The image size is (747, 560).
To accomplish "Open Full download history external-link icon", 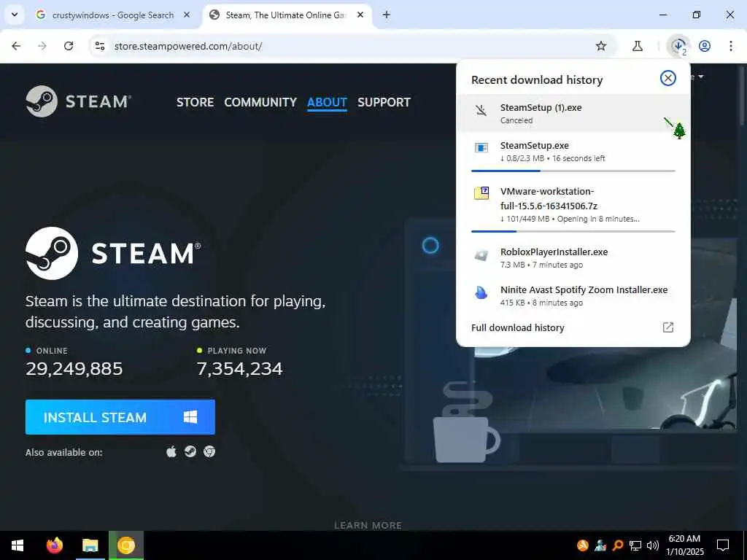I will coord(668,327).
